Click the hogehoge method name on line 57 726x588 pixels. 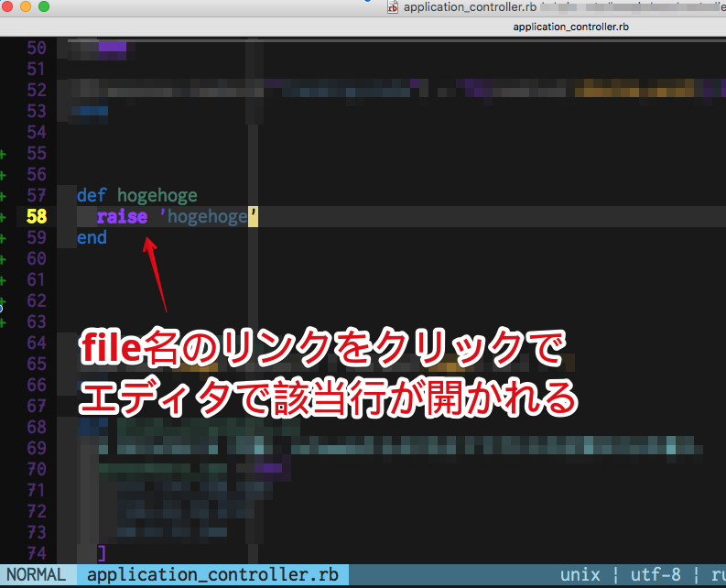point(157,196)
